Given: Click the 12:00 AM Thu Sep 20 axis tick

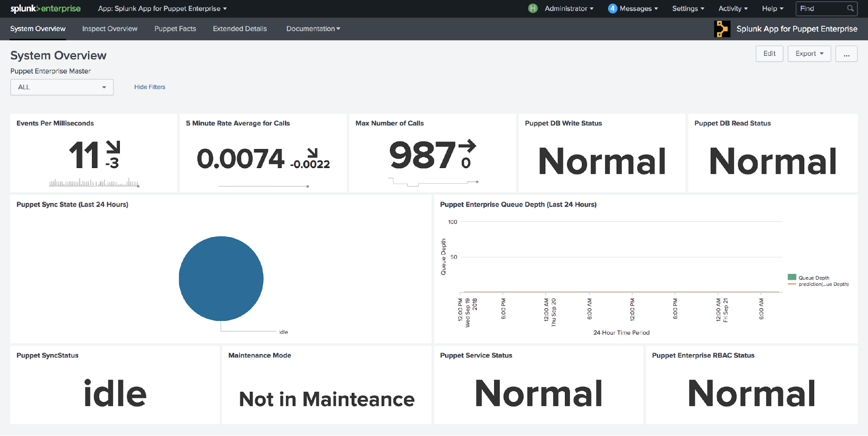Looking at the screenshot, I should point(550,312).
